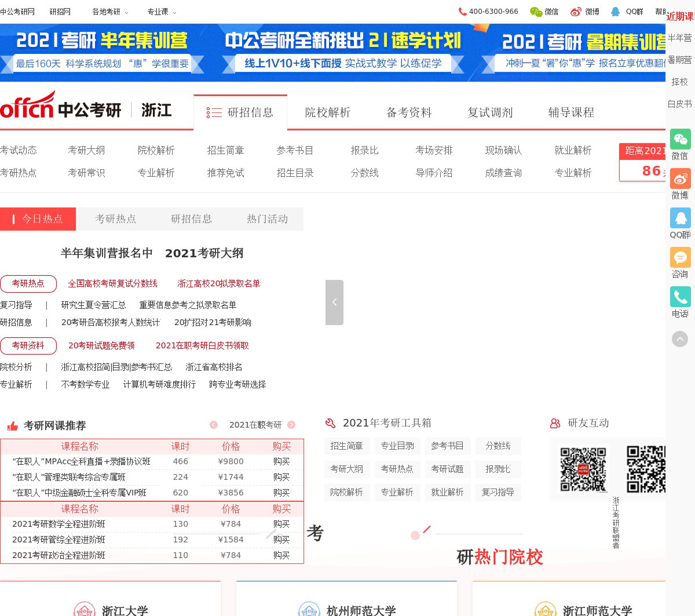
Task: Expand the 各地考研 dropdown
Action: point(110,12)
